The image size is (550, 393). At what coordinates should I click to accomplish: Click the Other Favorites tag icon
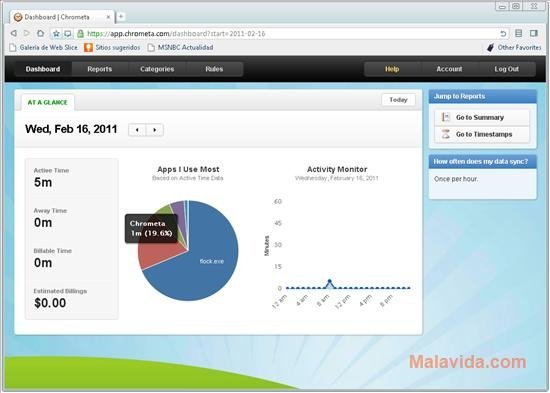point(491,47)
